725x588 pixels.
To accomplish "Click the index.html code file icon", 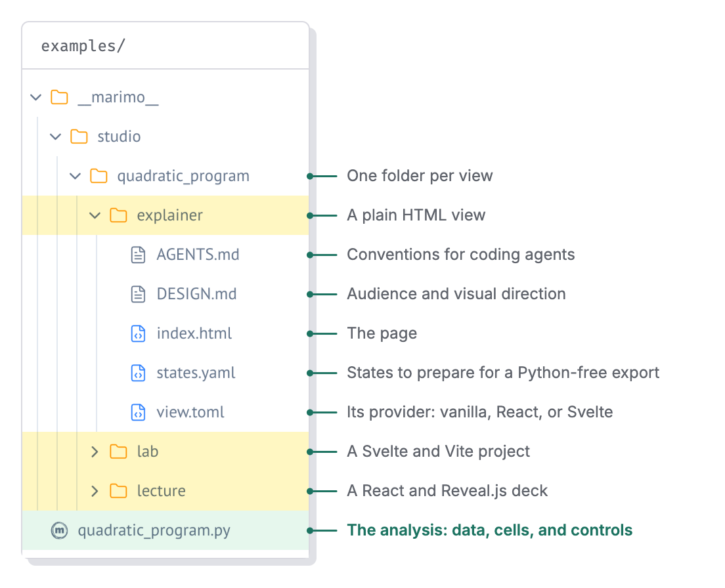I will pos(139,333).
